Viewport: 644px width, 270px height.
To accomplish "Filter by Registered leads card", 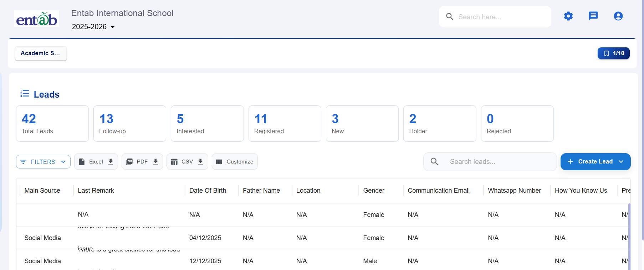I will coord(285,124).
